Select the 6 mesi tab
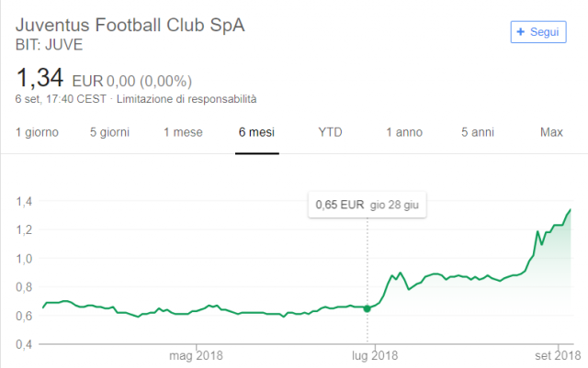This screenshot has height=368, width=588. pos(257,132)
